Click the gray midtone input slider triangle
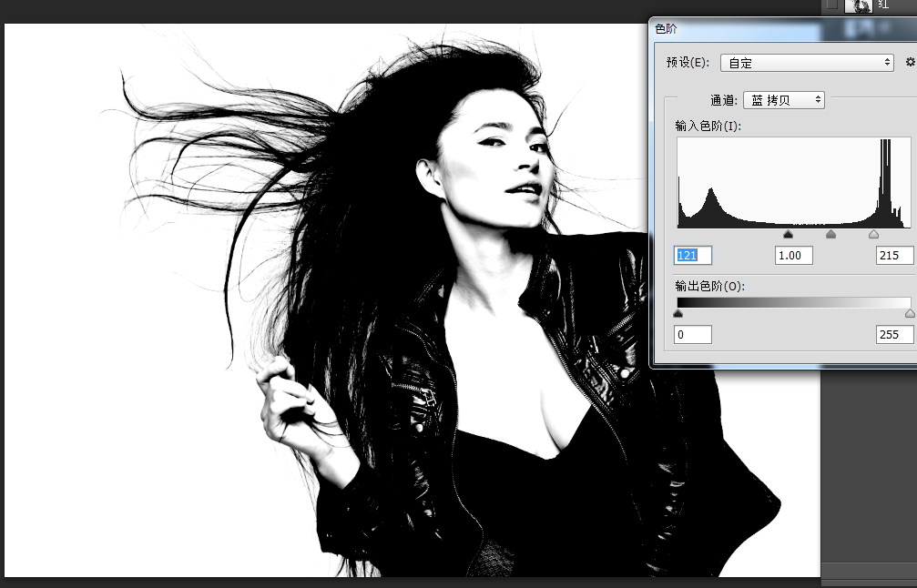Image resolution: width=917 pixels, height=588 pixels. (830, 235)
